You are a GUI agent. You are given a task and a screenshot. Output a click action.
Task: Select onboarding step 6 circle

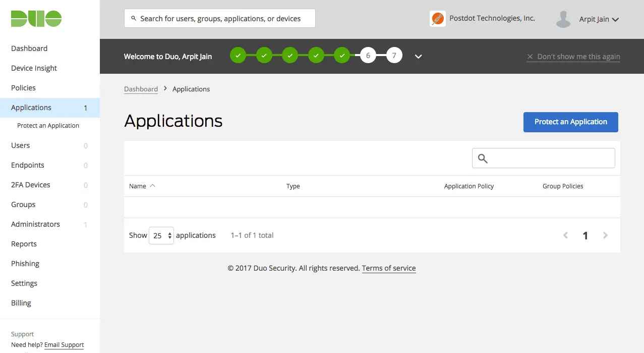click(368, 55)
